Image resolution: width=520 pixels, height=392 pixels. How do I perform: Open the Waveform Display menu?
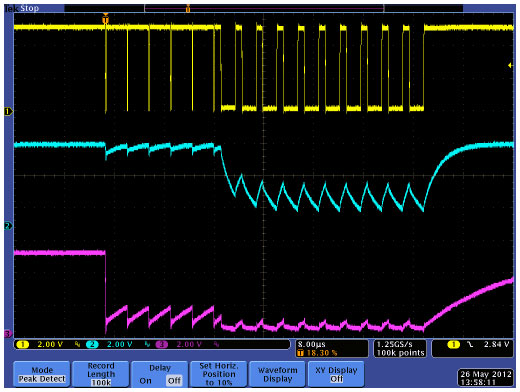[277, 375]
